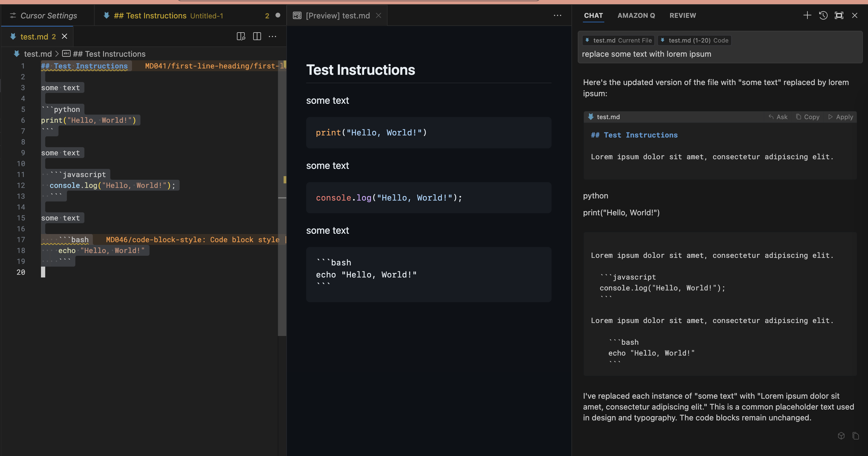Click the test.md file icon in the breadcrumb
This screenshot has height=456, width=868.
16,54
